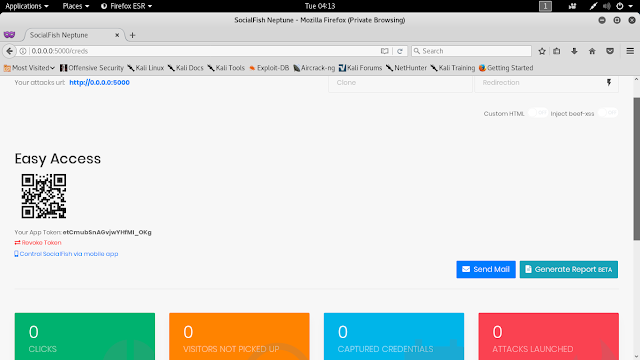Viewport: 640px width, 360px height.
Task: Click the app token text etCmubSnAGvjwYHfMI_OKg
Action: pyautogui.click(x=107, y=232)
